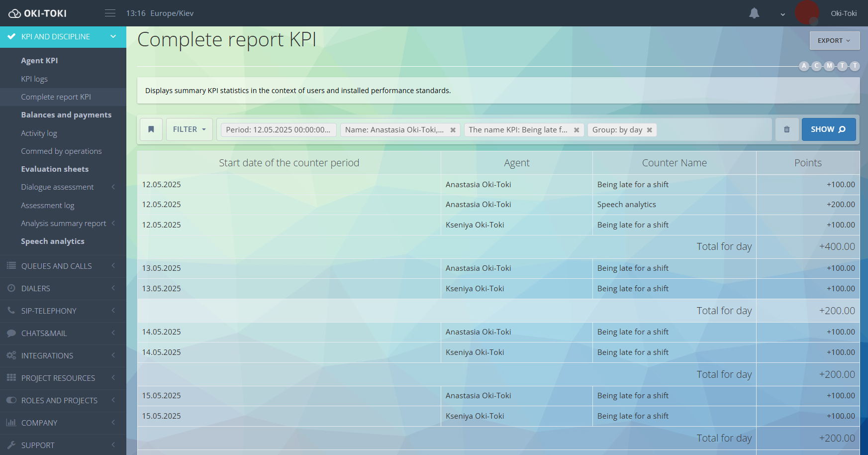Open the Filter dropdown
This screenshot has height=455, width=868.
(189, 129)
